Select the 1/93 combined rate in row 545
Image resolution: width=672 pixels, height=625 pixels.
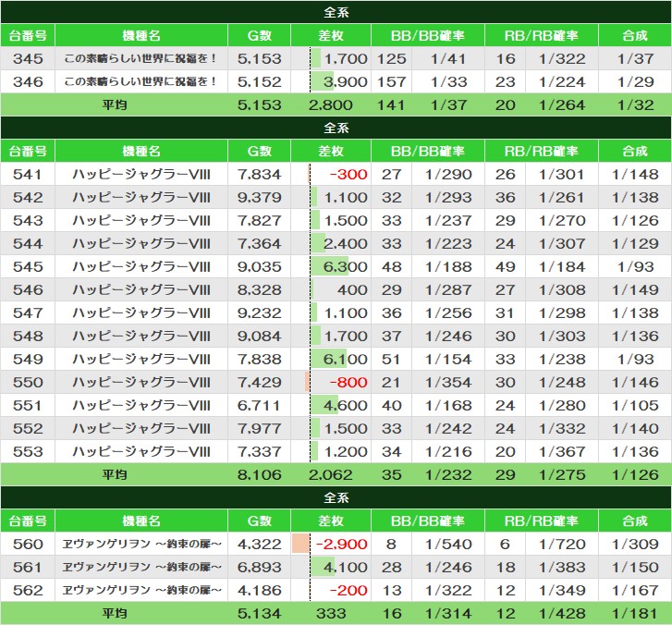point(635,266)
